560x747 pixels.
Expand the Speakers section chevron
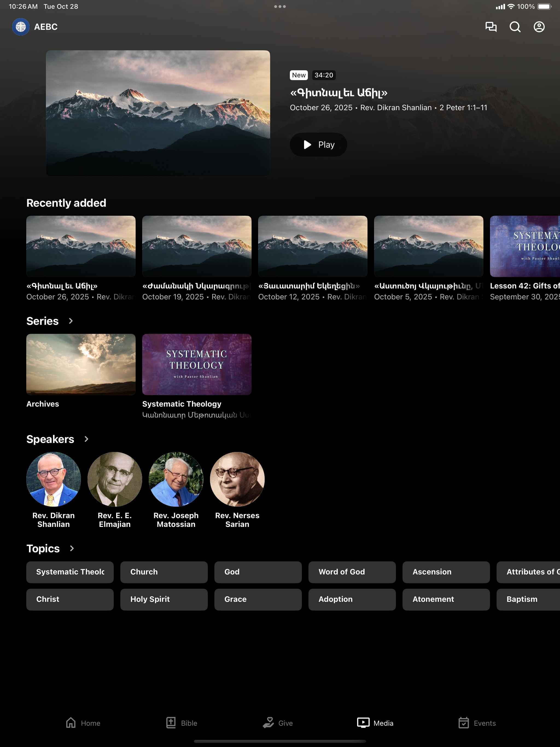click(x=86, y=439)
